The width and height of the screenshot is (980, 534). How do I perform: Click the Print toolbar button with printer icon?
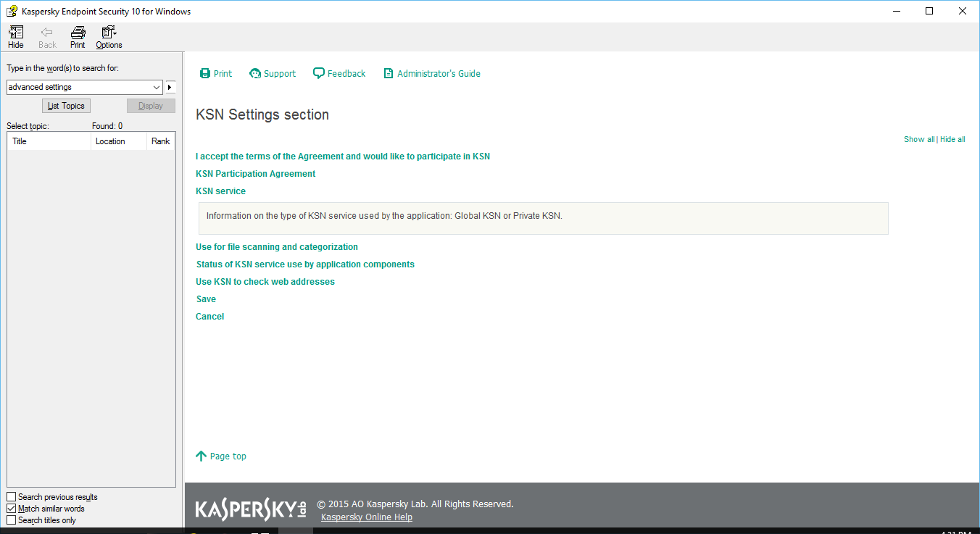78,38
